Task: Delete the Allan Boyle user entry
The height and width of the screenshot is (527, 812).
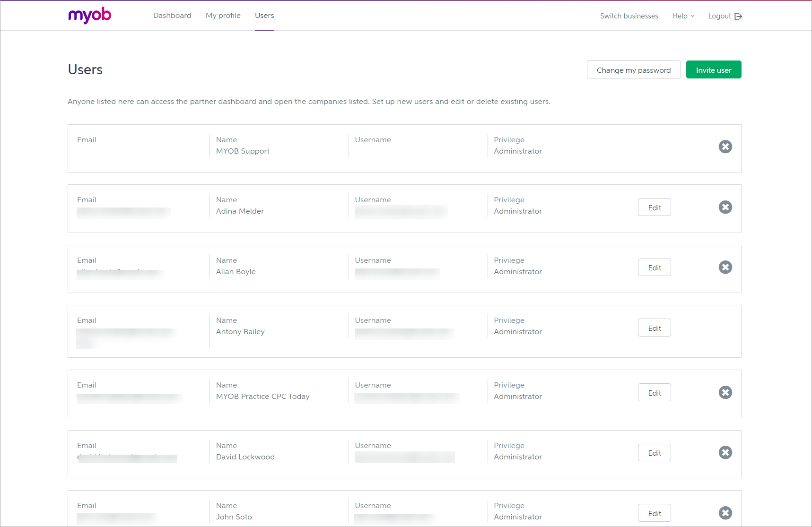Action: pyautogui.click(x=725, y=267)
